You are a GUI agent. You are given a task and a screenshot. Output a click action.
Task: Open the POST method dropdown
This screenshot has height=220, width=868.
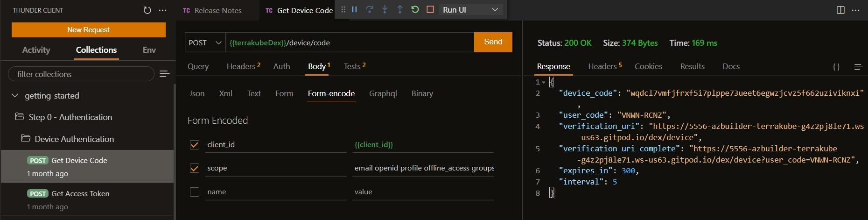point(205,43)
